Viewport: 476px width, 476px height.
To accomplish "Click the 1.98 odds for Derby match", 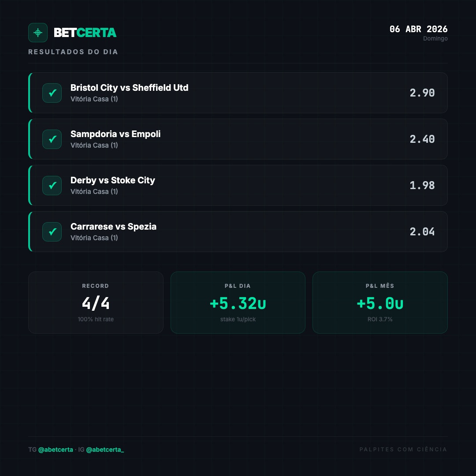I will click(x=422, y=186).
